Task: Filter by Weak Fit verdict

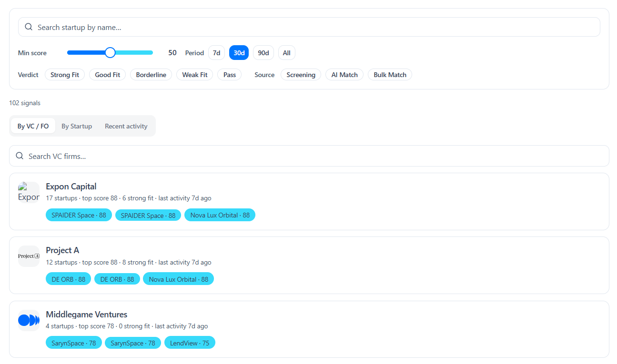Action: 195,75
